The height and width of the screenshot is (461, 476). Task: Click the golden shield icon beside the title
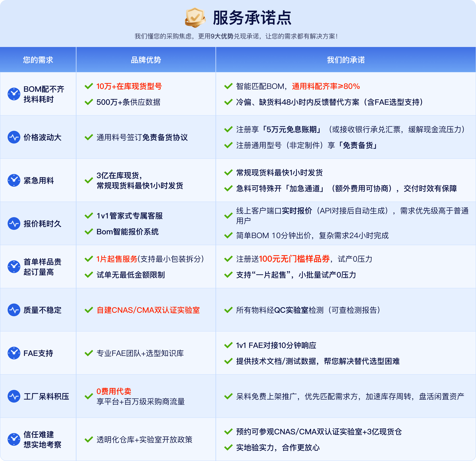195,17
